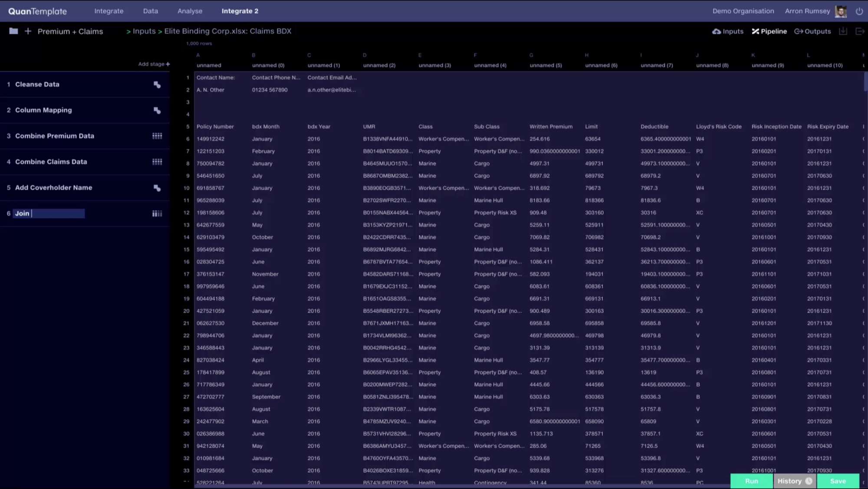
Task: Select the Combine Claims Data stage
Action: [x=85, y=162]
